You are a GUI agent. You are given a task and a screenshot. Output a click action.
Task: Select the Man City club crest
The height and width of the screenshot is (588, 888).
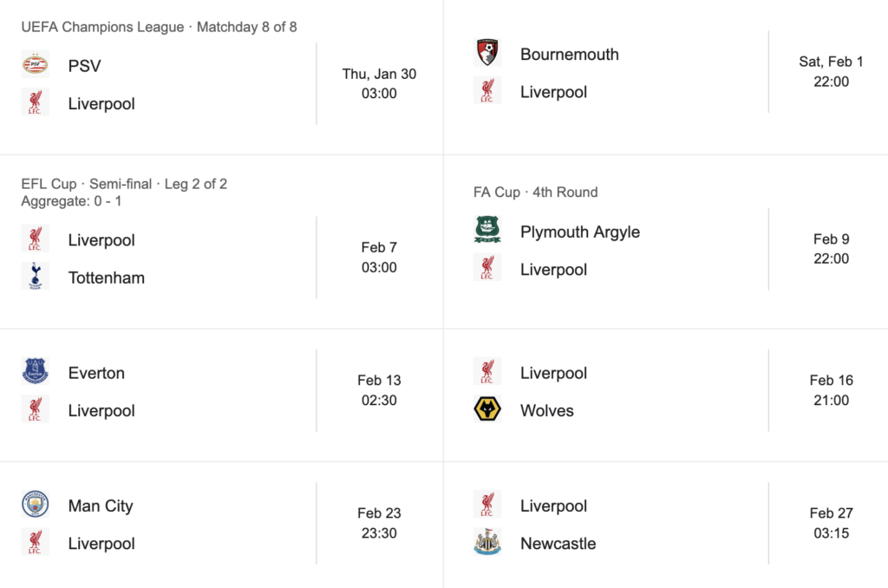(x=36, y=506)
